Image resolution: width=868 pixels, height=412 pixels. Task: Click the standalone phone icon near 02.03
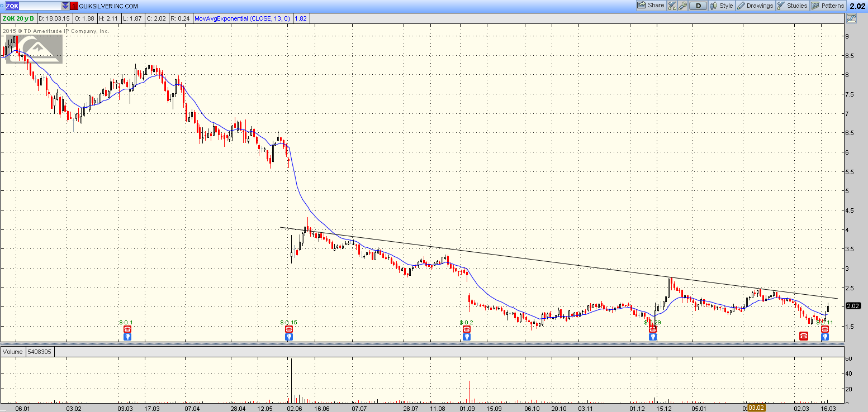804,336
